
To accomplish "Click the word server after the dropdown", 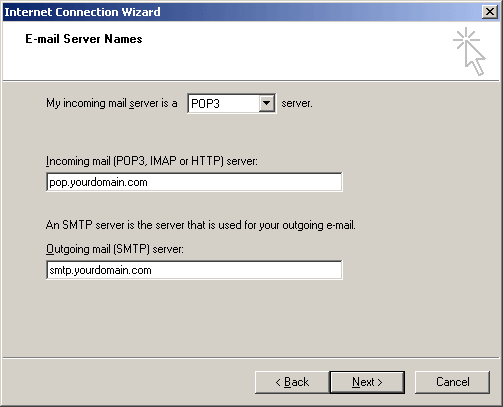I will point(297,103).
